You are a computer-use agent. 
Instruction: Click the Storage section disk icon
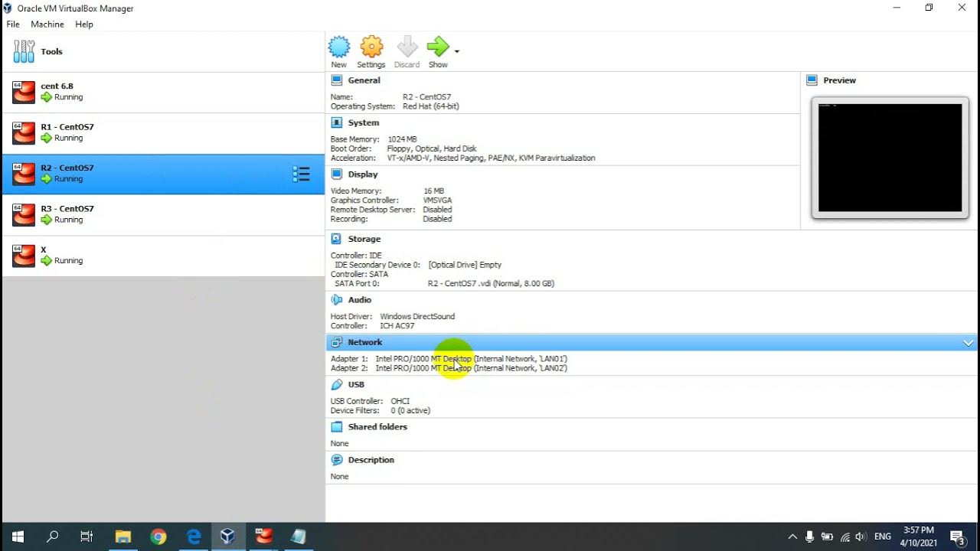coord(337,239)
